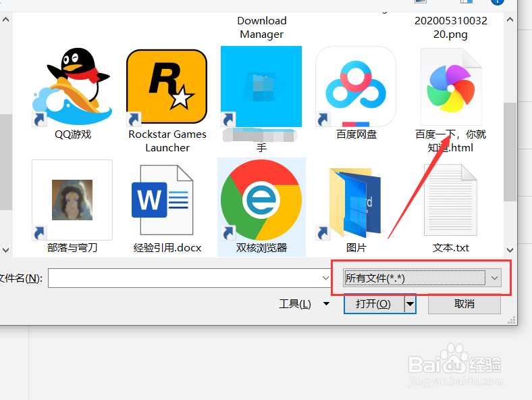Click the file list scroll up arrow
532x400 pixels.
(510, 20)
